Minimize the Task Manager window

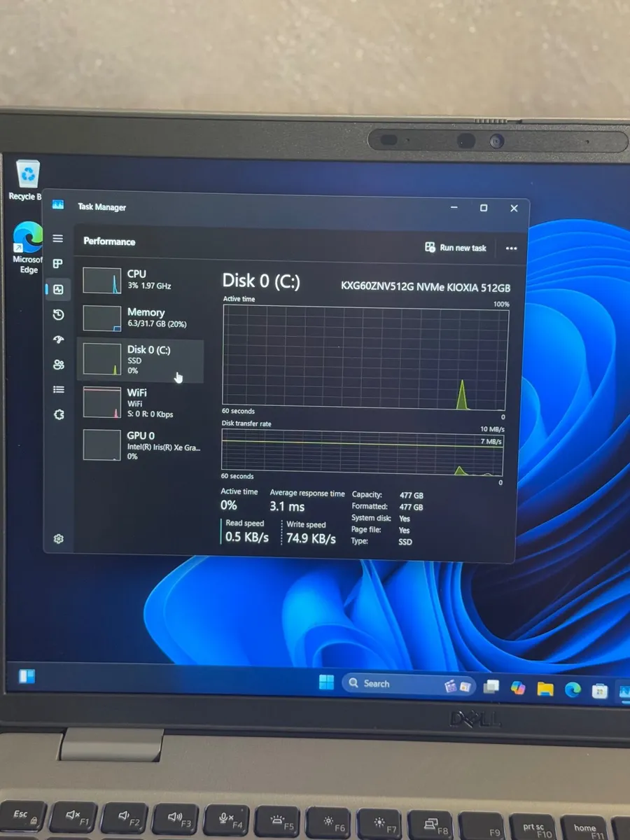coord(454,208)
